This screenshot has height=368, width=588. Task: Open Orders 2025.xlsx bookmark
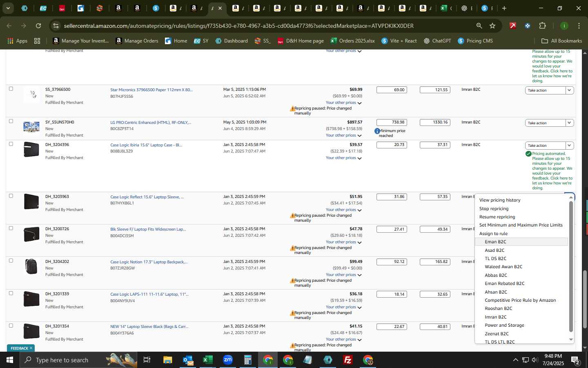352,41
